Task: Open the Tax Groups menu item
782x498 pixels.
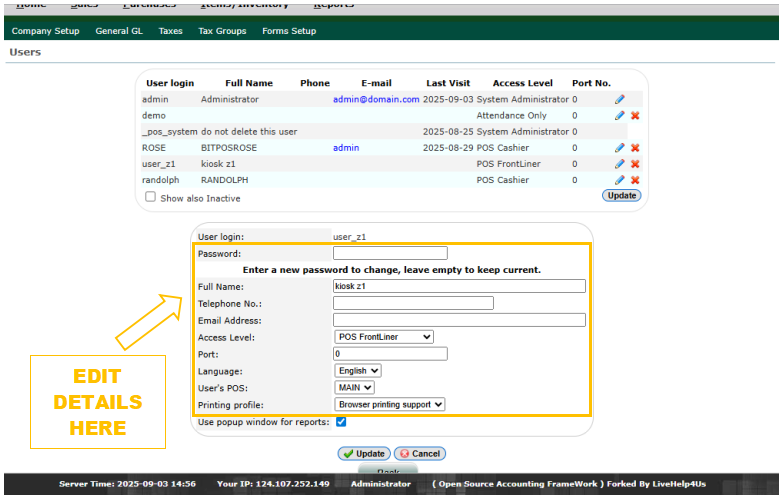Action: point(222,31)
